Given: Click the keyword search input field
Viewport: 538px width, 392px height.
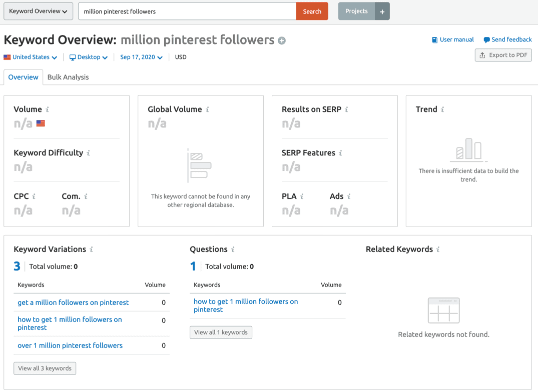Looking at the screenshot, I should point(187,11).
